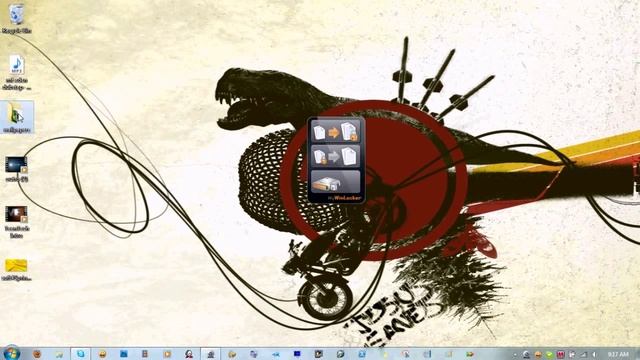Screen dimensions: 640x360
Task: Open the taskbar clock showing 9:37 AM
Action: click(x=618, y=354)
